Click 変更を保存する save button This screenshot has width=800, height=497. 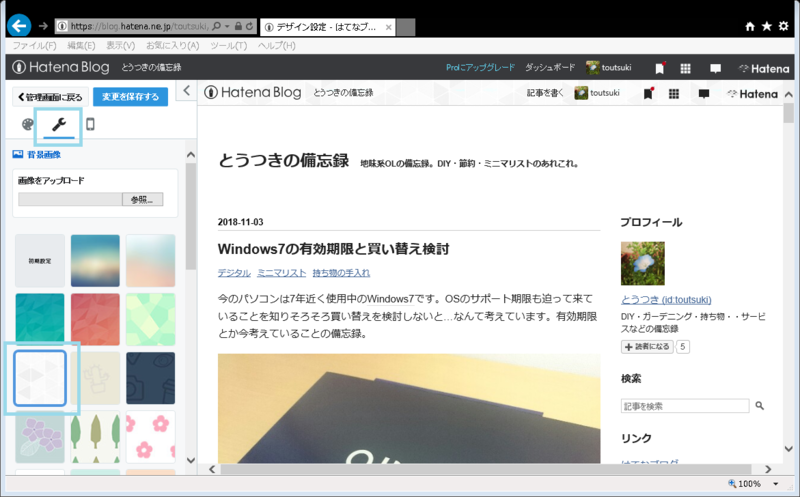[x=130, y=96]
